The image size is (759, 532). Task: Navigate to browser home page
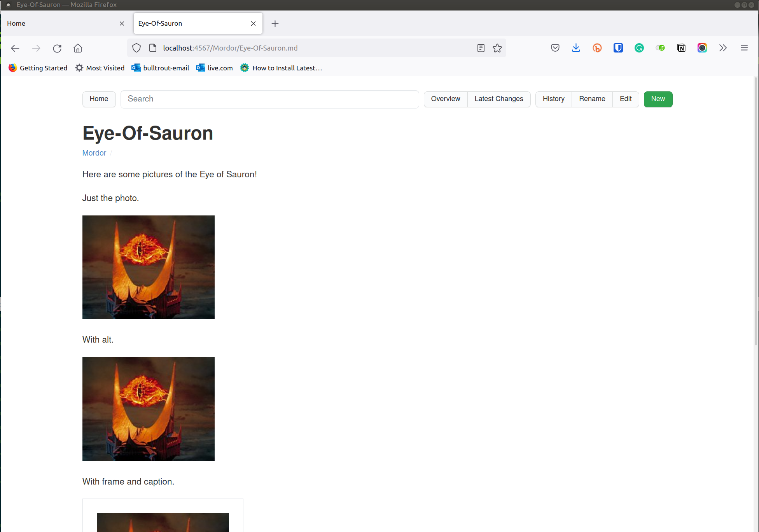(77, 48)
